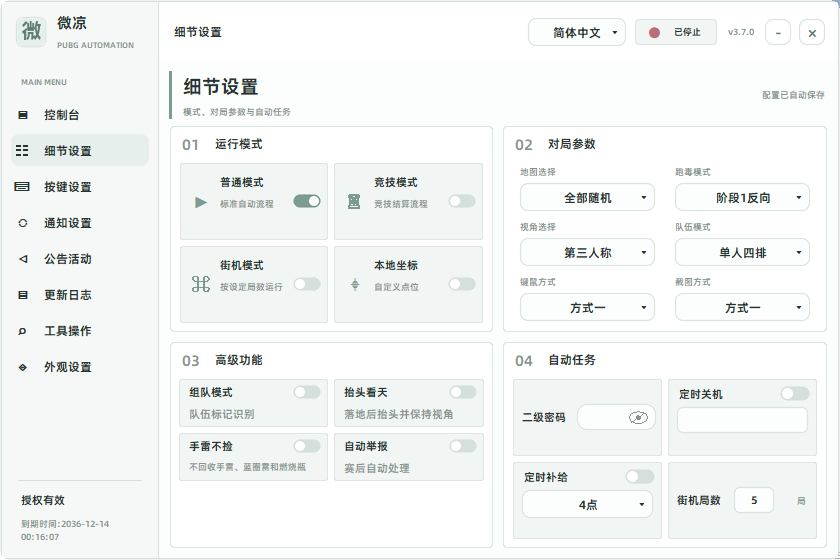
Task: Click 队伍标记识别 description text
Action: (222, 414)
